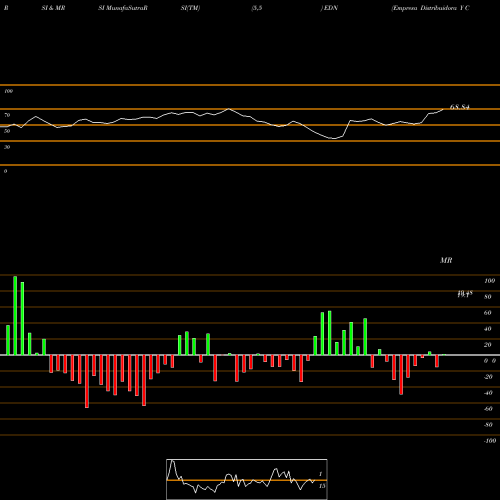This screenshot has height=500, width=500.
Task: Click the 'MR' panel title
Action: [446, 260]
